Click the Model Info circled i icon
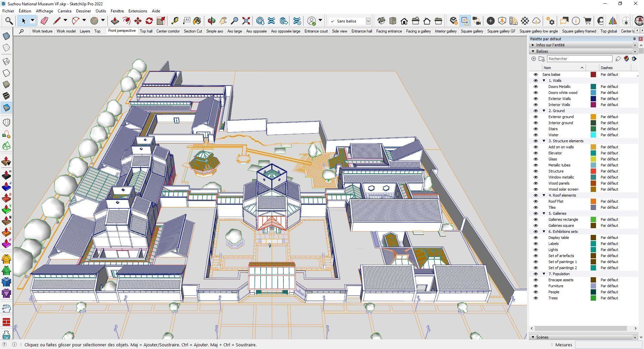 pos(576,21)
